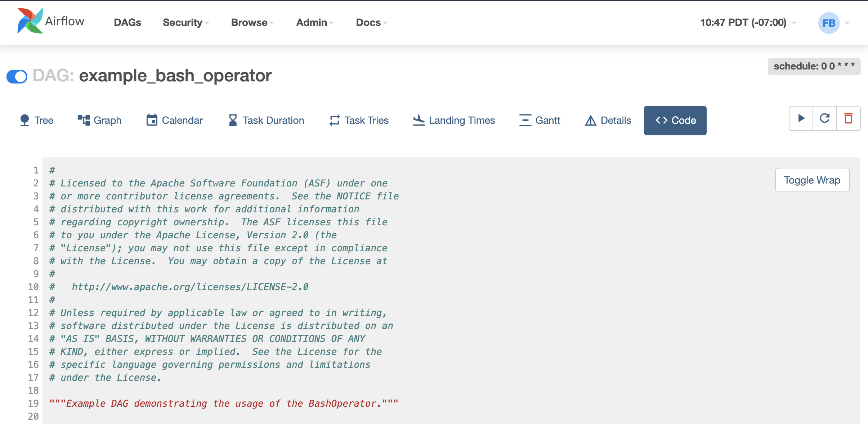Screen dimensions: 868x424
Task: Click the trigger DAG run button
Action: click(x=801, y=119)
